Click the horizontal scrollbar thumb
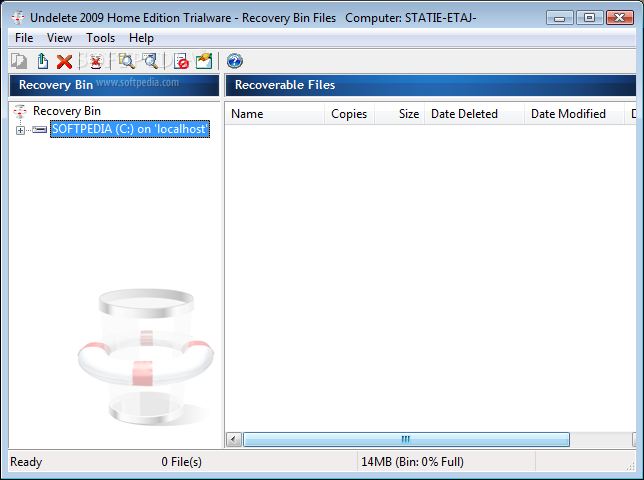This screenshot has width=644, height=480. (406, 439)
